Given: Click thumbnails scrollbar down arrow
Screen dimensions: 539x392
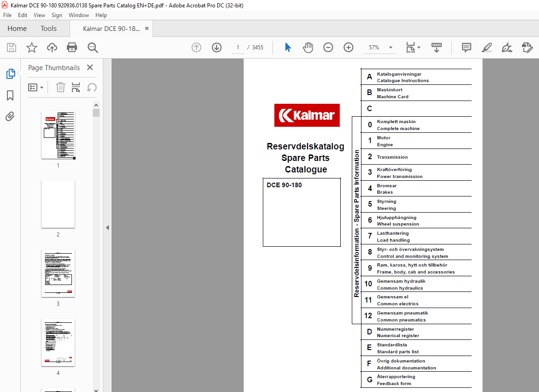Looking at the screenshot, I should 96,390.
